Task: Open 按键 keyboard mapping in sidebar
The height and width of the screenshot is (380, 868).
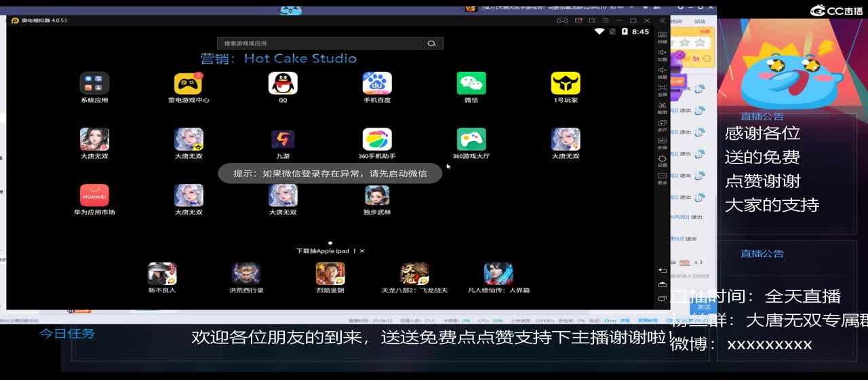Action: tap(663, 37)
